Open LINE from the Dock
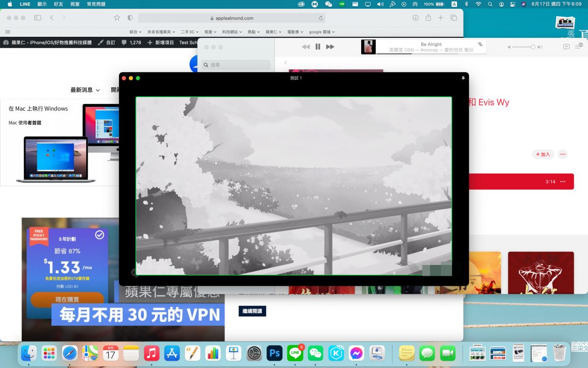588x368 pixels. 295,353
